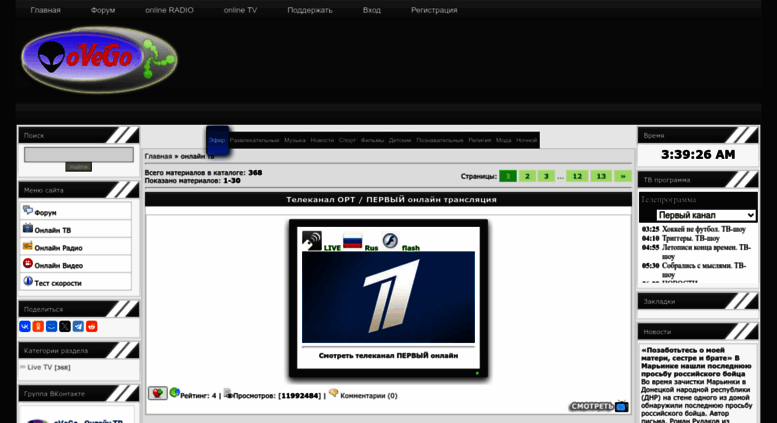
Task: Open Поддержать in the top menu
Action: (x=310, y=10)
